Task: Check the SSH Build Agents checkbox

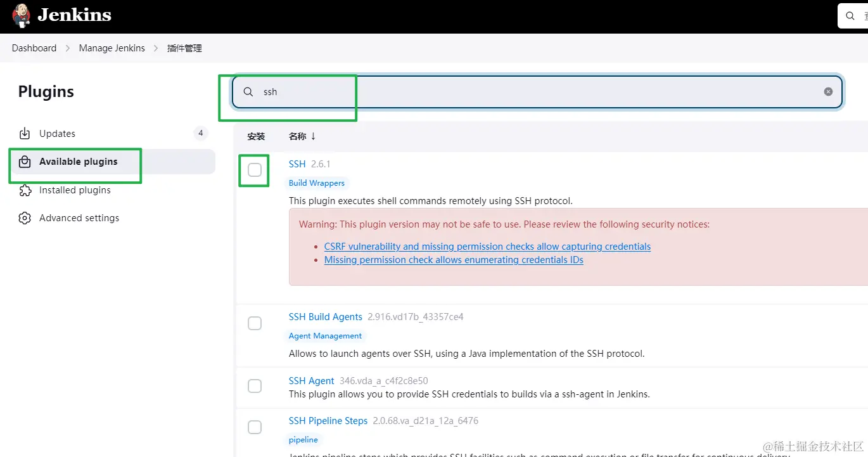Action: pos(255,323)
